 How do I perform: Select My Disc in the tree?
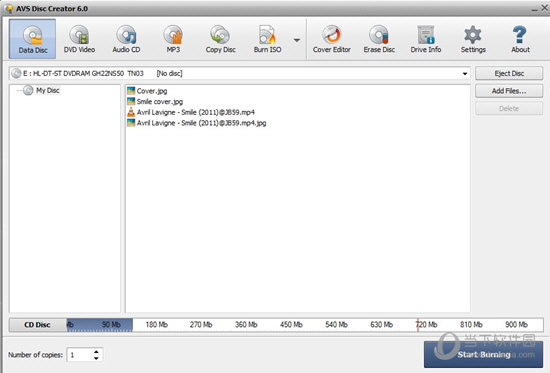pyautogui.click(x=48, y=91)
